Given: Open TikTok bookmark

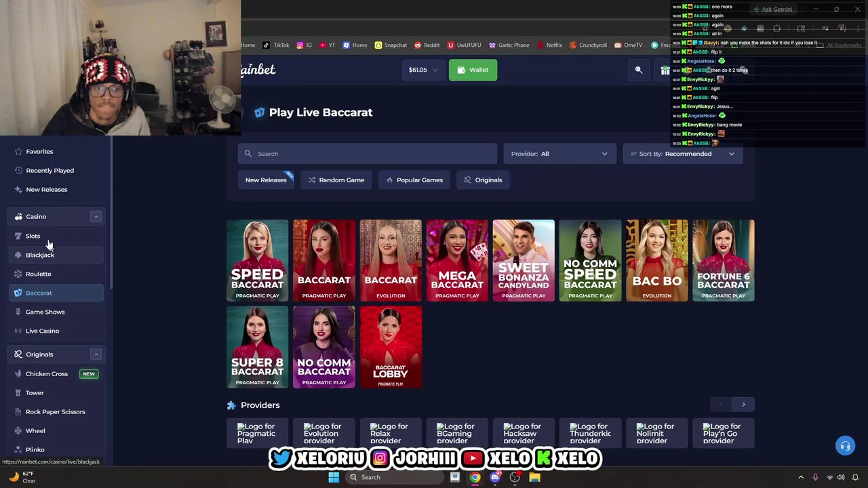Looking at the screenshot, I should point(276,45).
